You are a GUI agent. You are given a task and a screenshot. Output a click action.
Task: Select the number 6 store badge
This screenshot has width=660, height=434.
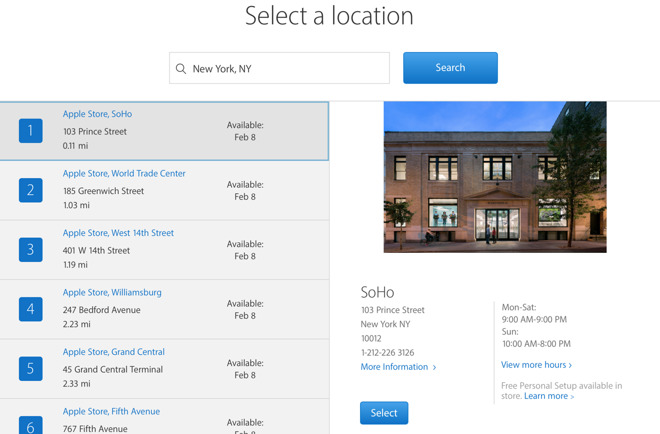[31, 425]
